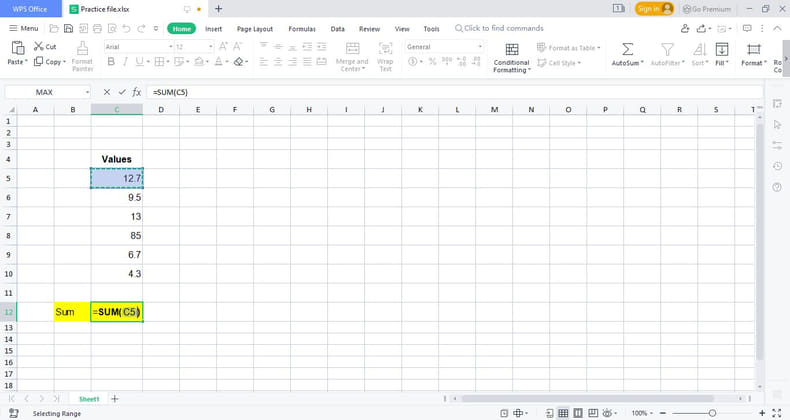This screenshot has height=420, width=790.
Task: Toggle Wrap Text
Action: (x=385, y=56)
